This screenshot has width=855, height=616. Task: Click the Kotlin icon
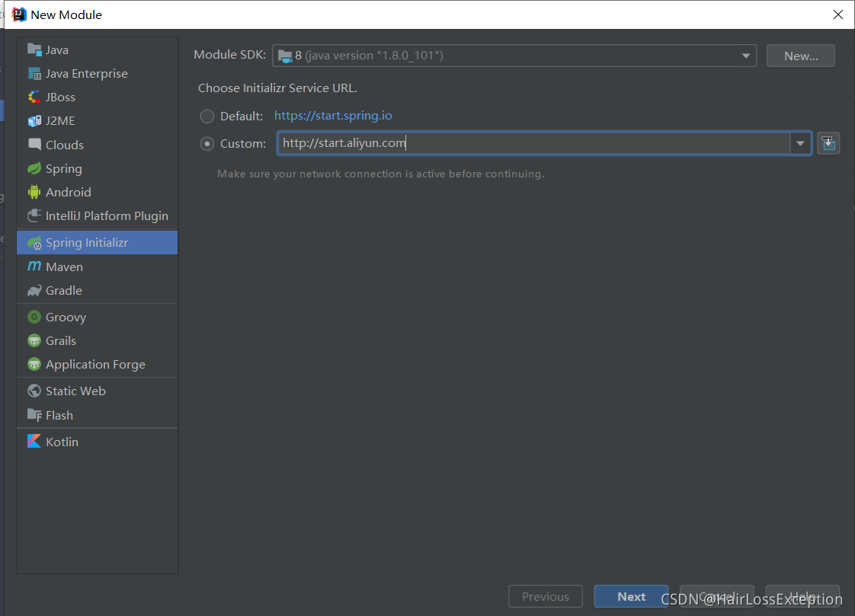coord(34,442)
